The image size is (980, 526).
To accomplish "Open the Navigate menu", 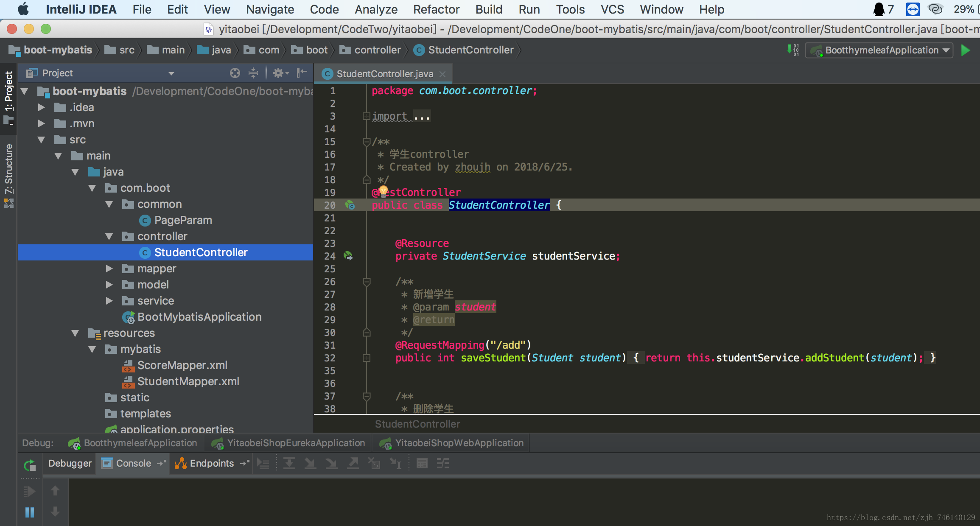I will pyautogui.click(x=270, y=9).
